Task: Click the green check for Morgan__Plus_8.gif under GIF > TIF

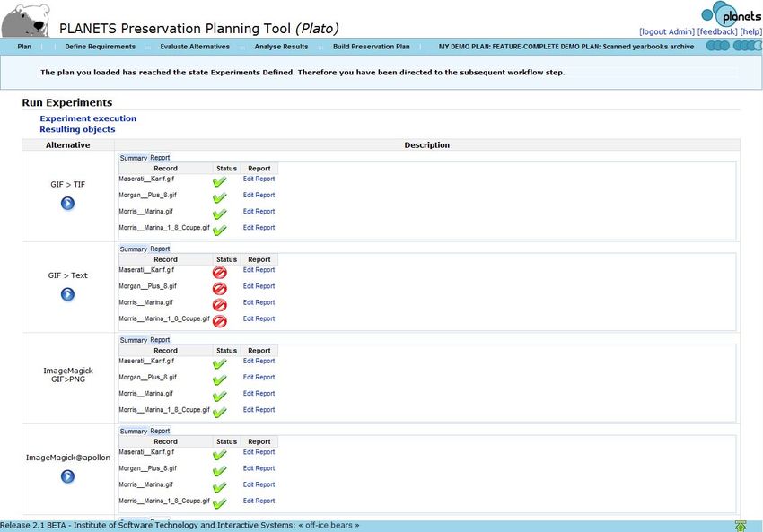Action: pyautogui.click(x=219, y=197)
